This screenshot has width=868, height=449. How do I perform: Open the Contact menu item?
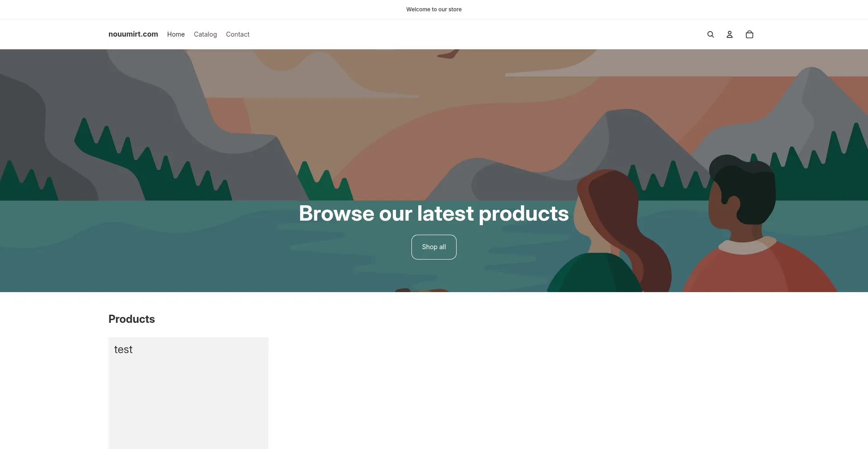tap(238, 34)
